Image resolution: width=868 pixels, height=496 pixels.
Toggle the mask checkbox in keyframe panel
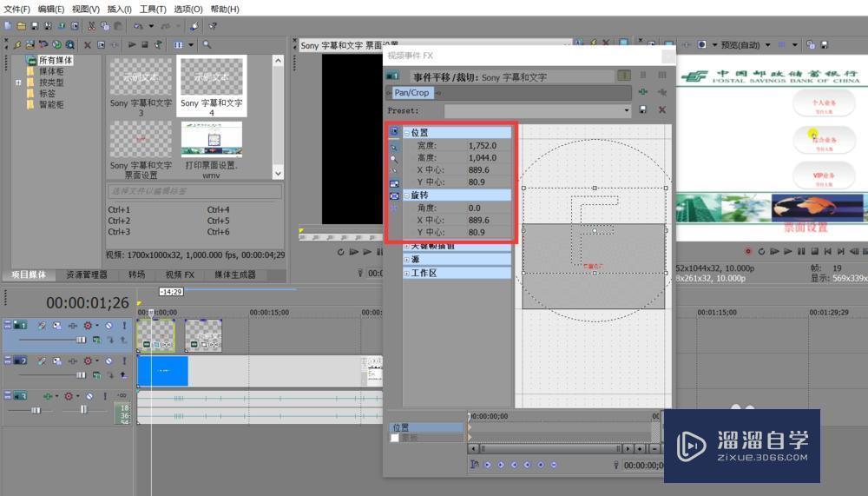tap(395, 439)
